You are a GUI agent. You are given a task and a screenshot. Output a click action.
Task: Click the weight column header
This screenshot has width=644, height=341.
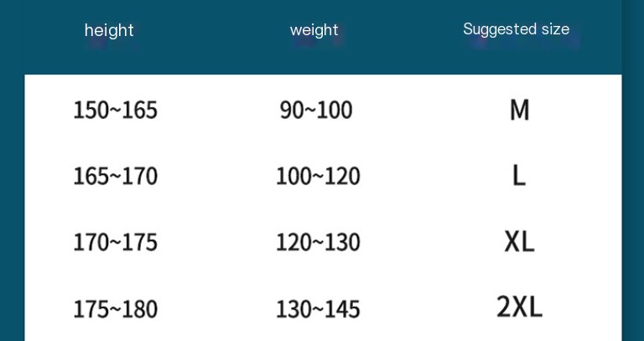[314, 31]
